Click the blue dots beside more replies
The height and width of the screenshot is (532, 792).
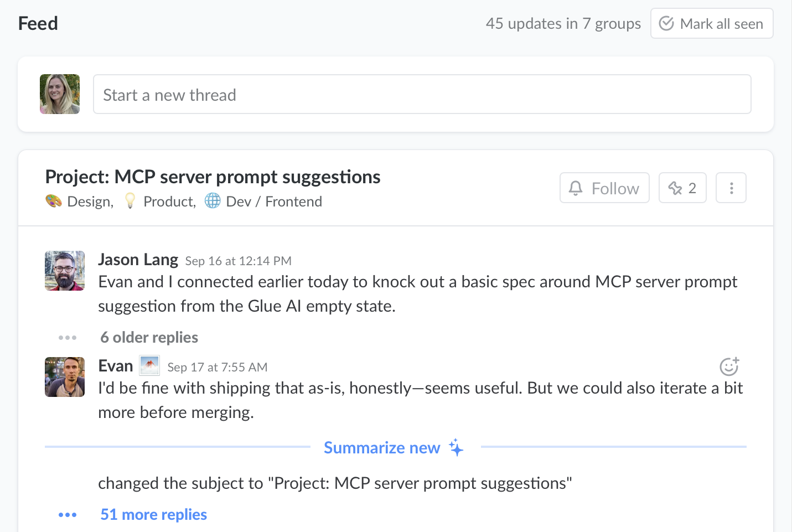pyautogui.click(x=68, y=515)
